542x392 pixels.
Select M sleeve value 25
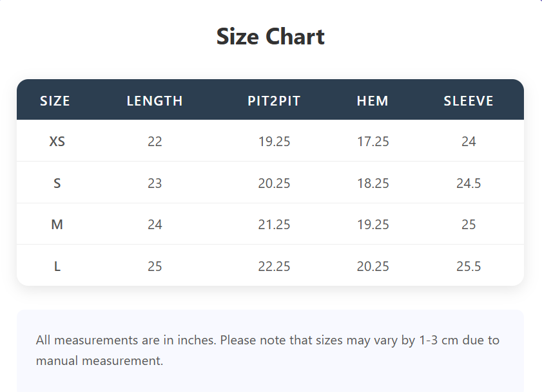[x=469, y=225]
